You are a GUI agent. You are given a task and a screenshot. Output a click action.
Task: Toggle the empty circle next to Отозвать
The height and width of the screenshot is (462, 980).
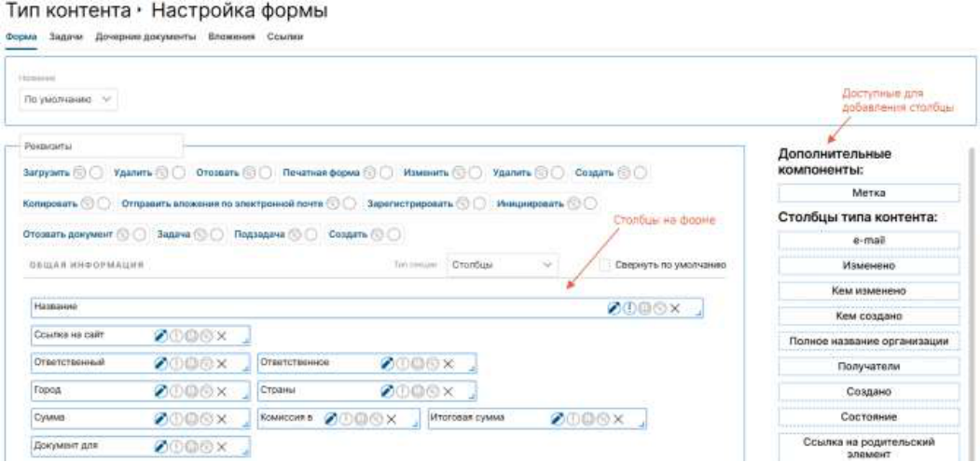[265, 173]
